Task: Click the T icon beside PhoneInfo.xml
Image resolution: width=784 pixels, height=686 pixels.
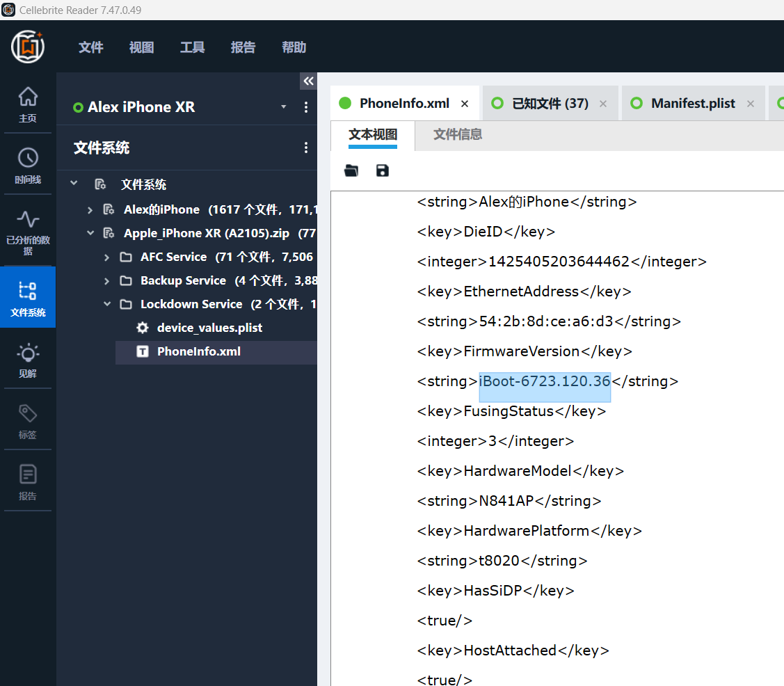Action: click(143, 351)
